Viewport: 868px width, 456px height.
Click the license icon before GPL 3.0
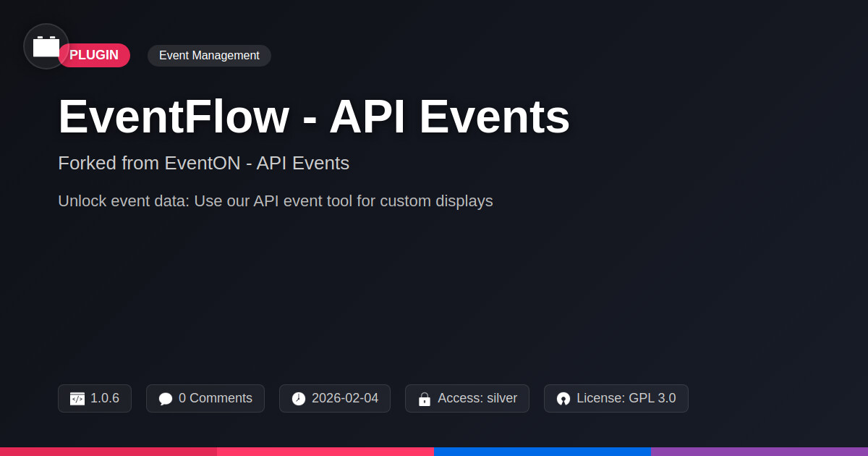[x=563, y=399]
